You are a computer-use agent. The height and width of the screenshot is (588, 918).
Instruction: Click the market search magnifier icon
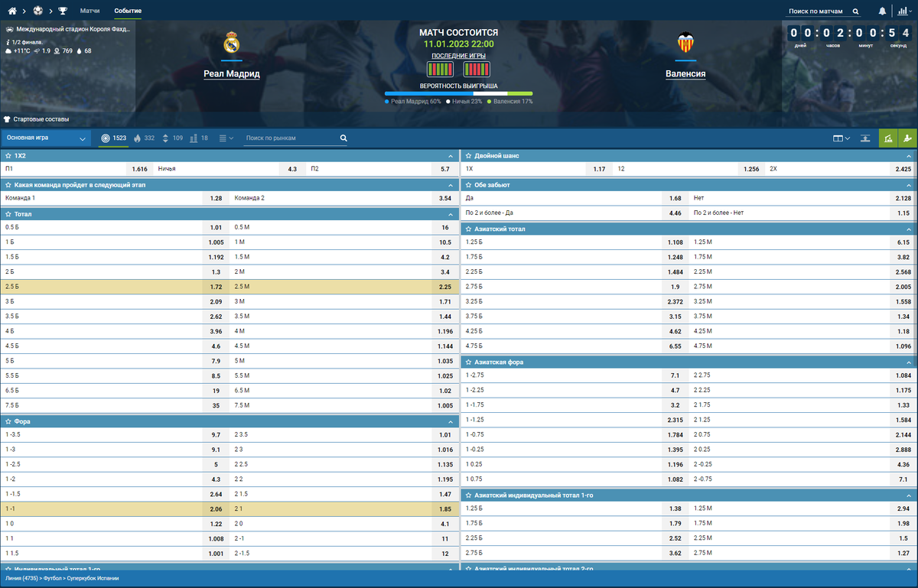343,138
